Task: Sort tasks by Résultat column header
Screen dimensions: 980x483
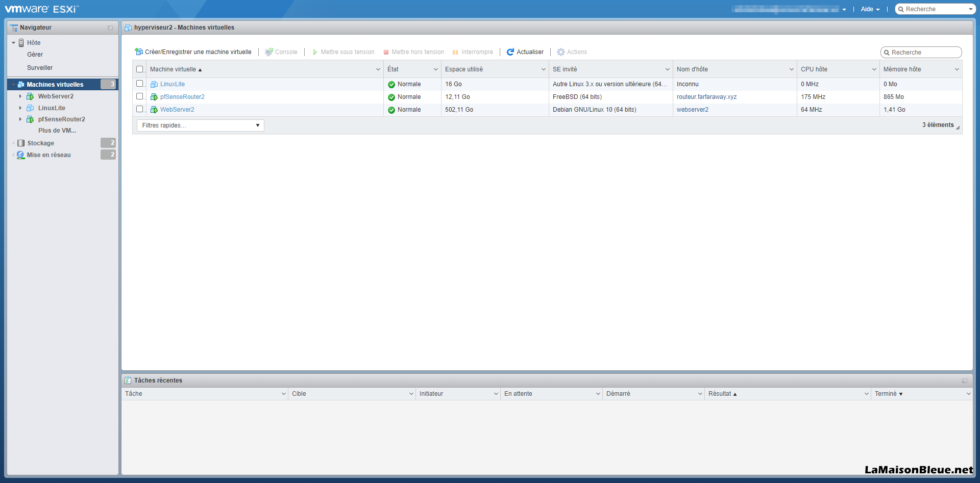Action: [x=720, y=394]
